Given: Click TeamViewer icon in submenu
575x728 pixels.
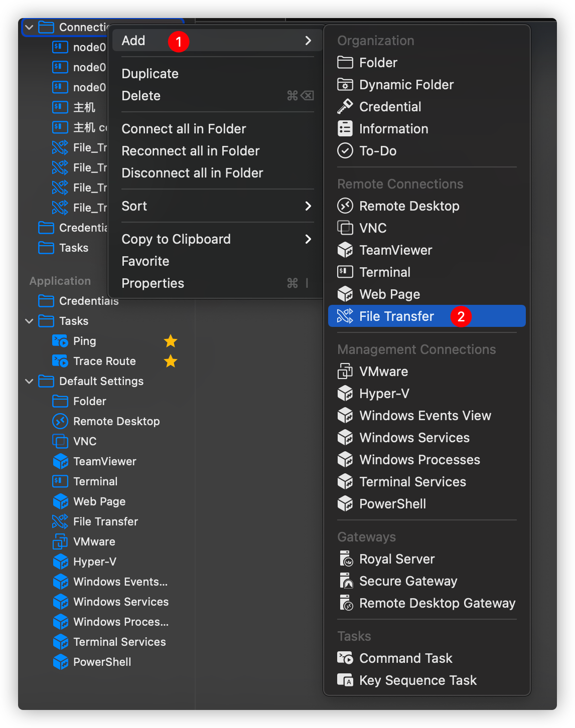Looking at the screenshot, I should 345,250.
